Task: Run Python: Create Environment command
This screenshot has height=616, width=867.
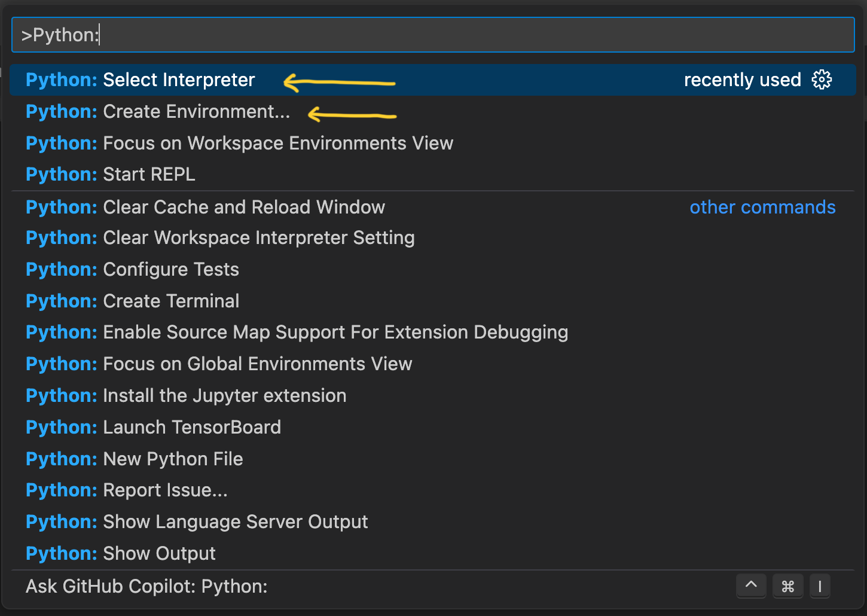Action: [x=433, y=112]
